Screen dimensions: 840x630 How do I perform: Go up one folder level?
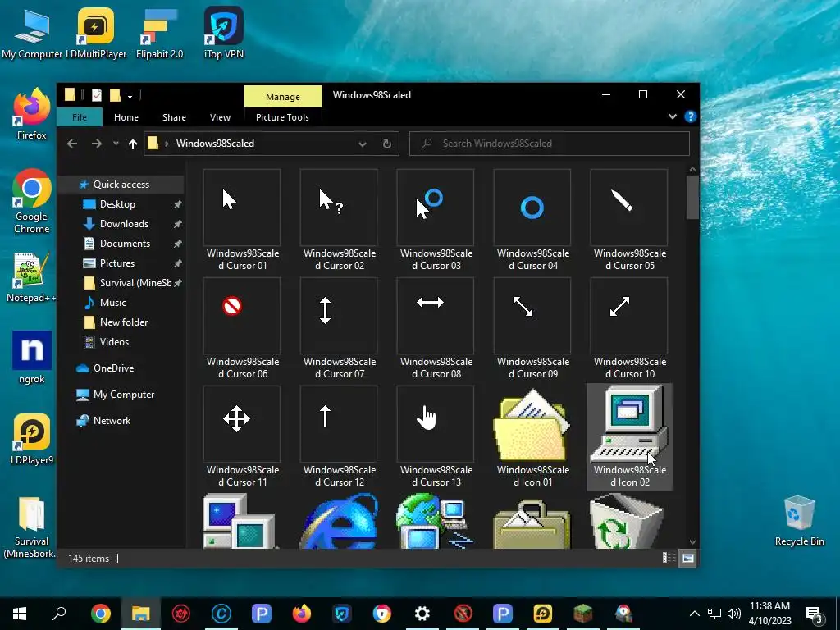tap(133, 144)
